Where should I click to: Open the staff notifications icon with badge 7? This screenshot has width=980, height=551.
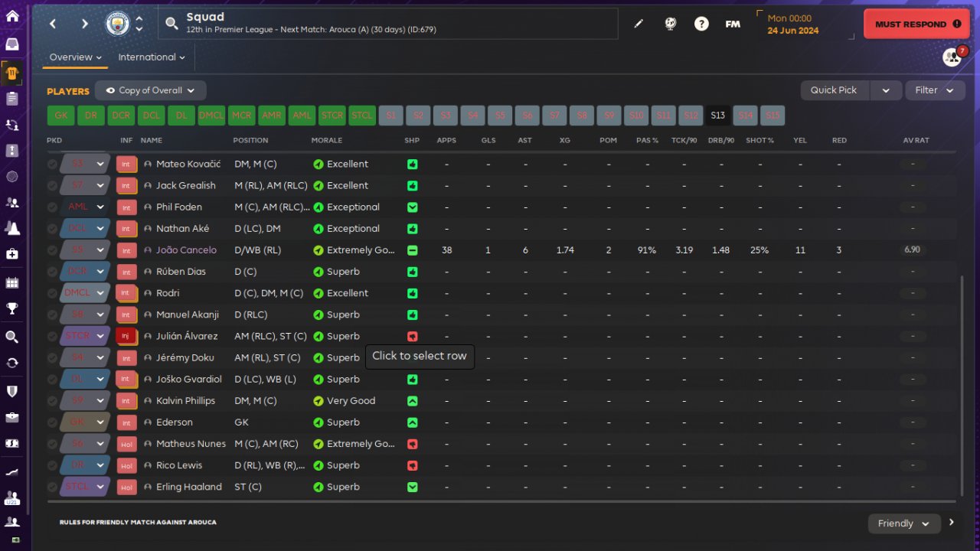[x=952, y=57]
